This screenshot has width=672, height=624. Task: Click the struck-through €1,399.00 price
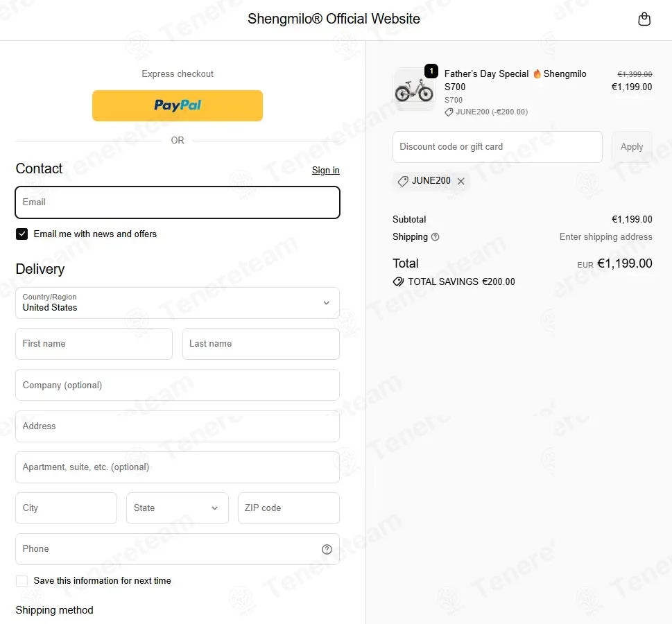(635, 74)
